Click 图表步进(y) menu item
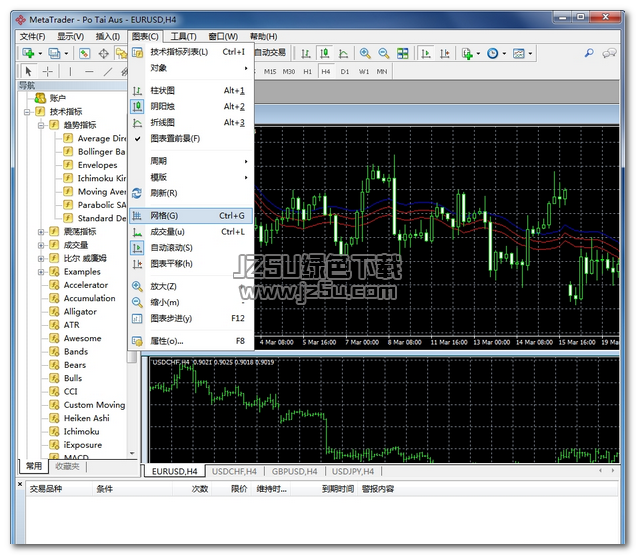The image size is (636, 555). click(x=191, y=318)
